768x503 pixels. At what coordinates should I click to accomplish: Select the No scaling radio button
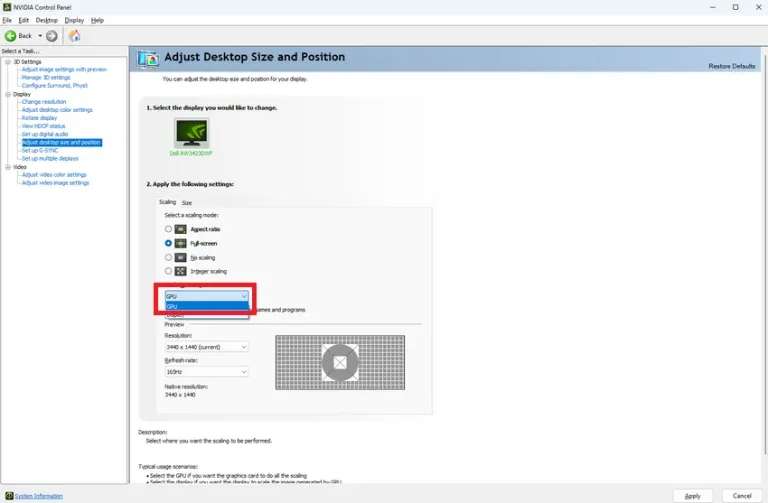(168, 257)
